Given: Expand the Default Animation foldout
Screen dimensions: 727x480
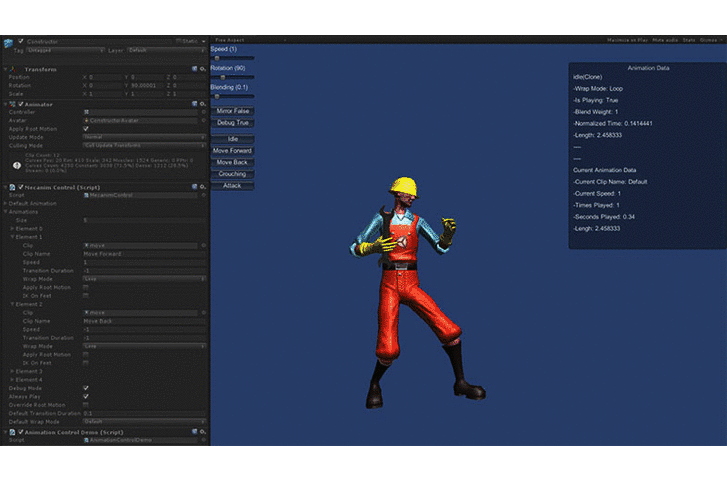Looking at the screenshot, I should point(6,204).
